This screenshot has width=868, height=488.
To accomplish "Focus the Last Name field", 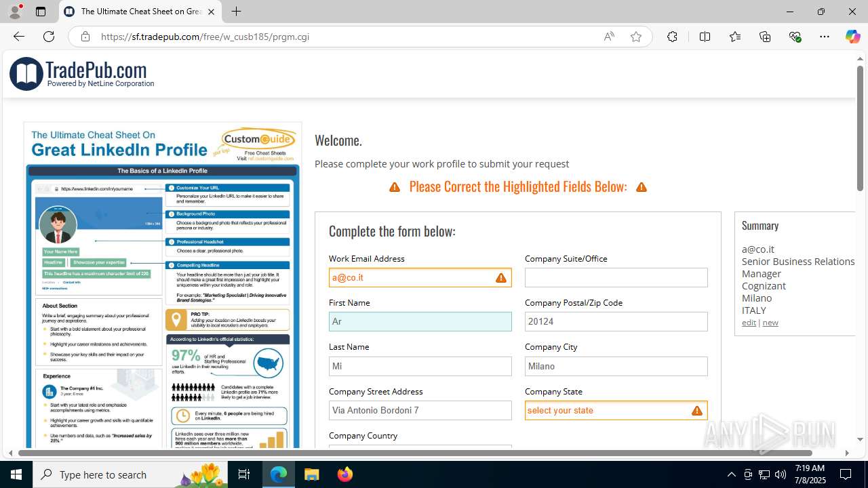I will pos(420,366).
